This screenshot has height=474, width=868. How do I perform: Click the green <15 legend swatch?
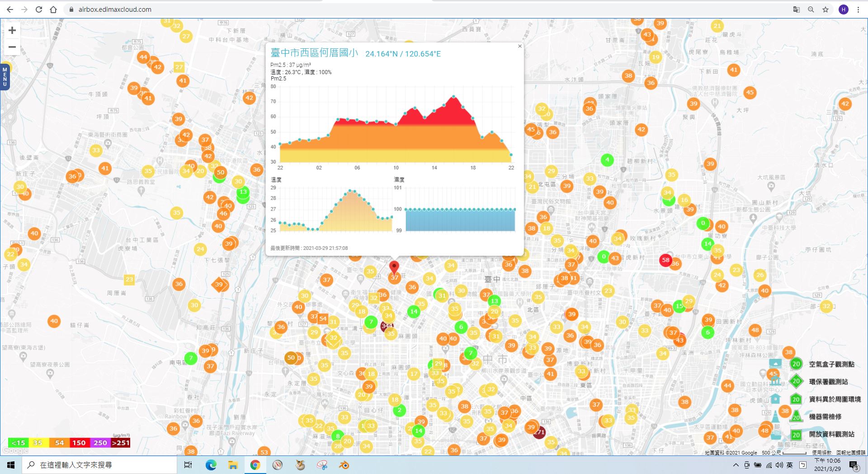(19, 443)
